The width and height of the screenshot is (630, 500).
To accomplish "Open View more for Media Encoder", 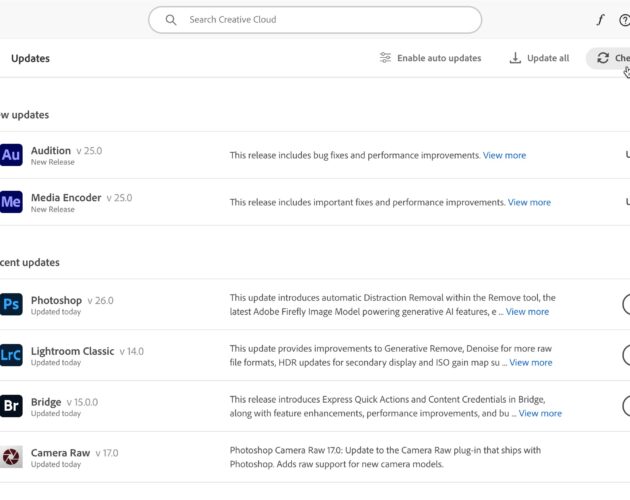I will (529, 202).
